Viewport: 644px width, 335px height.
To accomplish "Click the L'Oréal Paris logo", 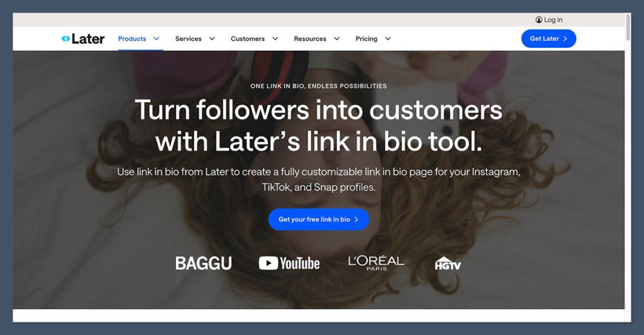I will (376, 263).
